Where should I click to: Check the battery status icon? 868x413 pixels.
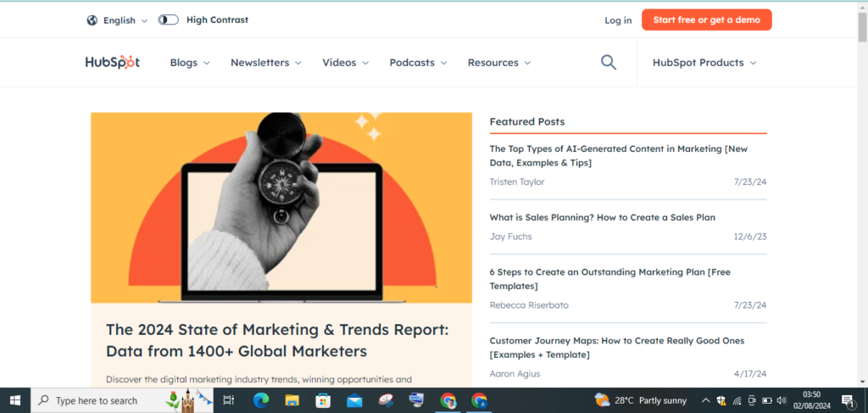766,400
